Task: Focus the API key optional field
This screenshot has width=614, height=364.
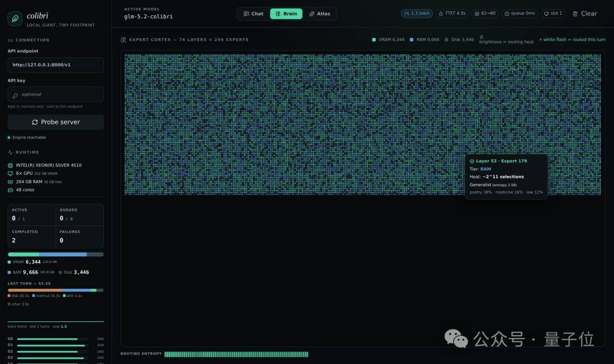Action: click(x=56, y=95)
